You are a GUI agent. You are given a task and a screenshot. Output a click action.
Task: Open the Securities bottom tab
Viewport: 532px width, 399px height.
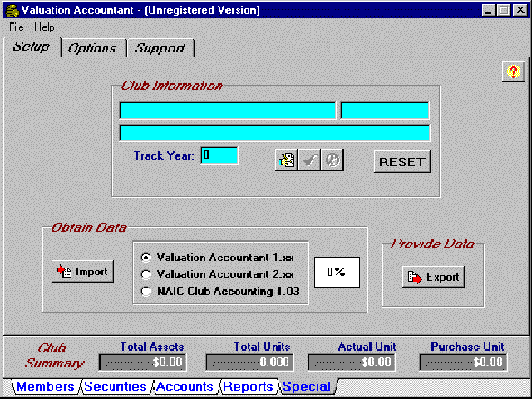116,387
